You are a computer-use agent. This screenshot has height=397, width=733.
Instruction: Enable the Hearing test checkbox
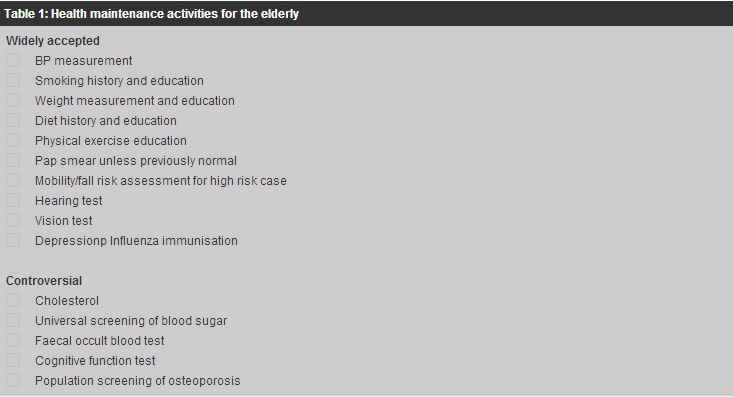pos(13,200)
